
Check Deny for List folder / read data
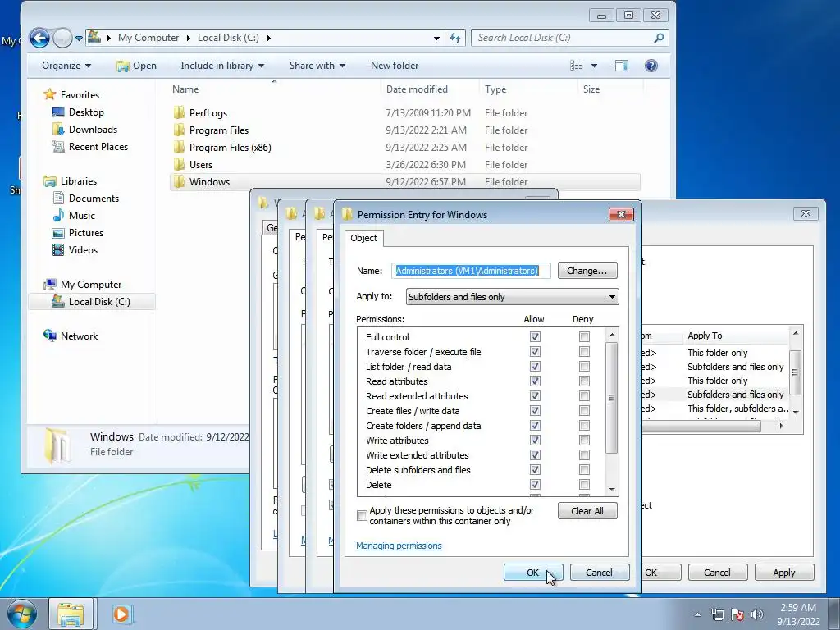[584, 367]
